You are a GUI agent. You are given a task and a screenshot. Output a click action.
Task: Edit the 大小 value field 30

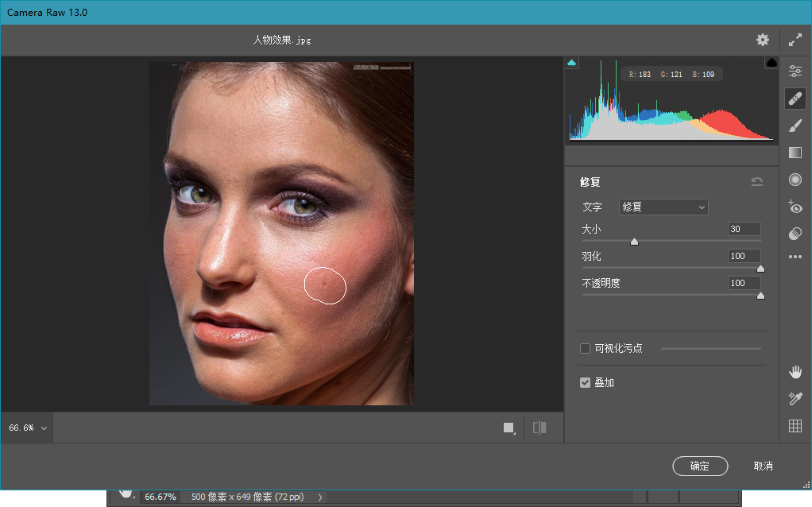744,229
